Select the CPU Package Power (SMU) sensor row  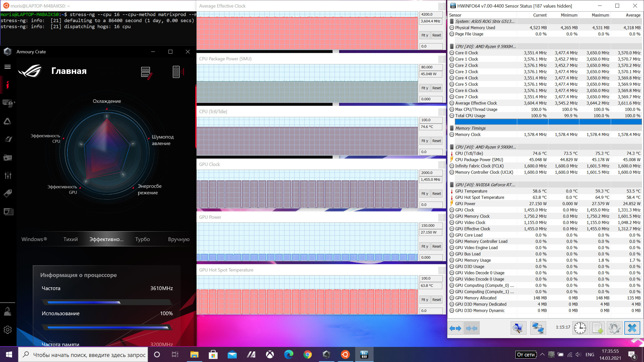click(x=545, y=160)
